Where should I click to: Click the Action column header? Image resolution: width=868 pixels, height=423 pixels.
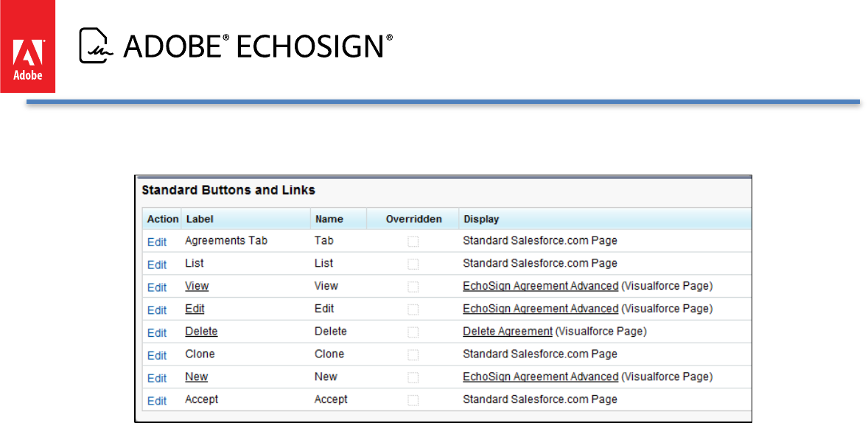[163, 220]
